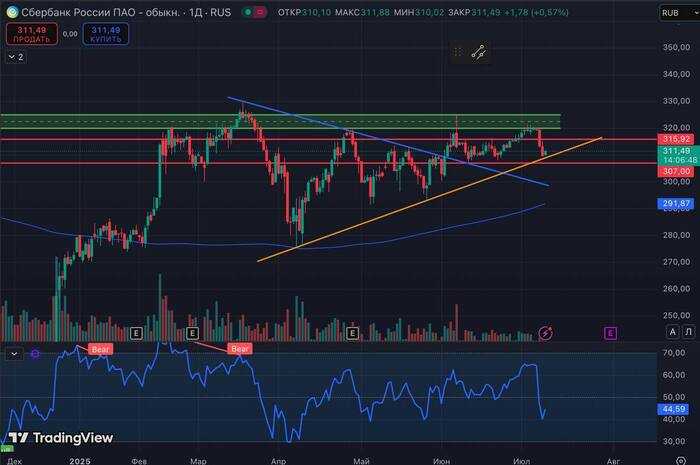Click the Sberbank symbol logo icon
The height and width of the screenshot is (465, 700).
(10, 13)
